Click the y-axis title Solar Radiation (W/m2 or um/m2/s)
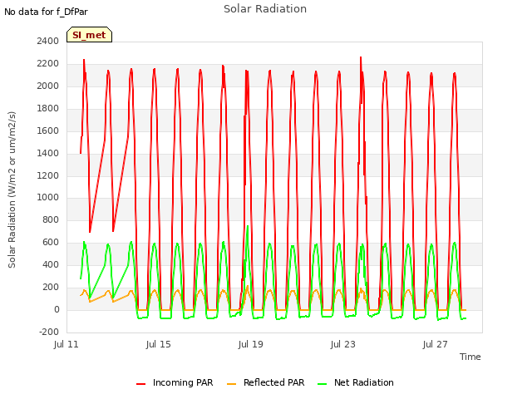Screen dimensions: 532x399 tap(12, 190)
